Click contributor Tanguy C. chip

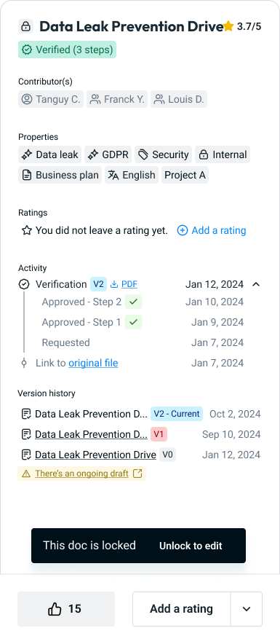51,99
